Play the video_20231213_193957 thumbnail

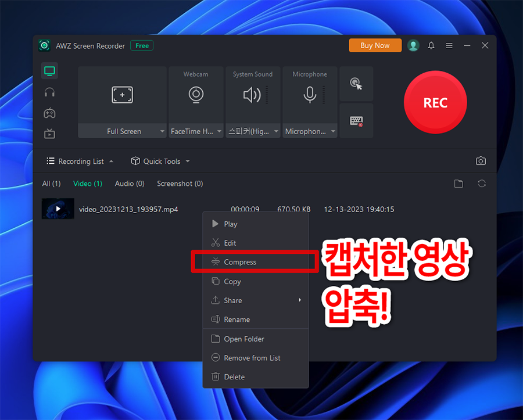[x=58, y=209]
